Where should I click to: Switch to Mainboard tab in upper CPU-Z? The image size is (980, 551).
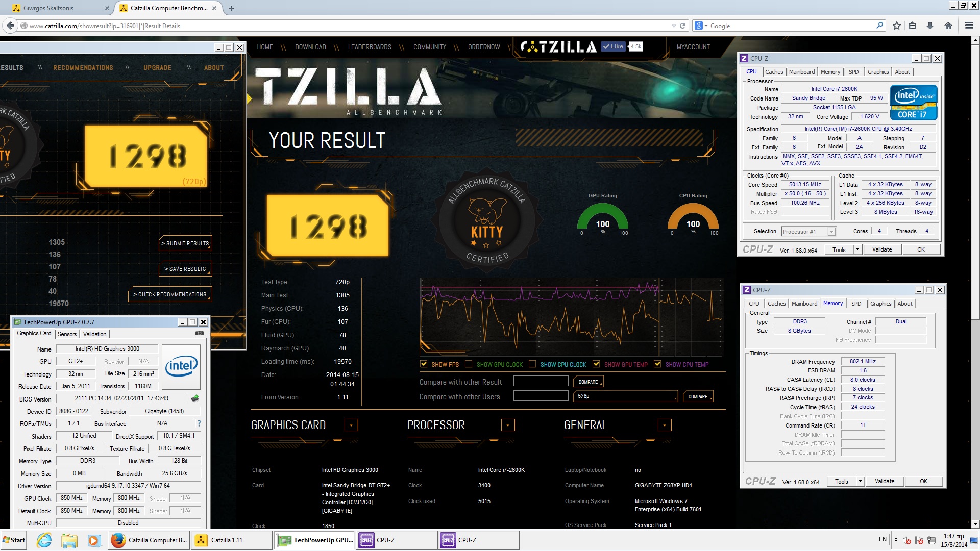point(802,72)
